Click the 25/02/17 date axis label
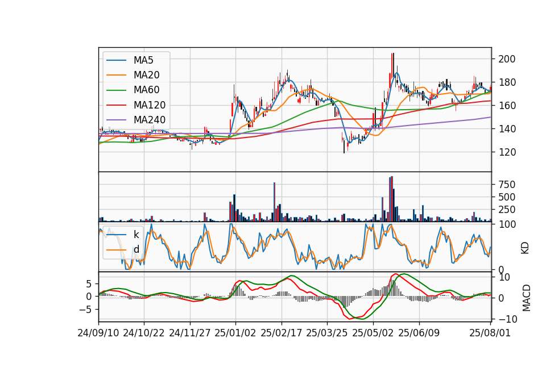 (x=282, y=333)
